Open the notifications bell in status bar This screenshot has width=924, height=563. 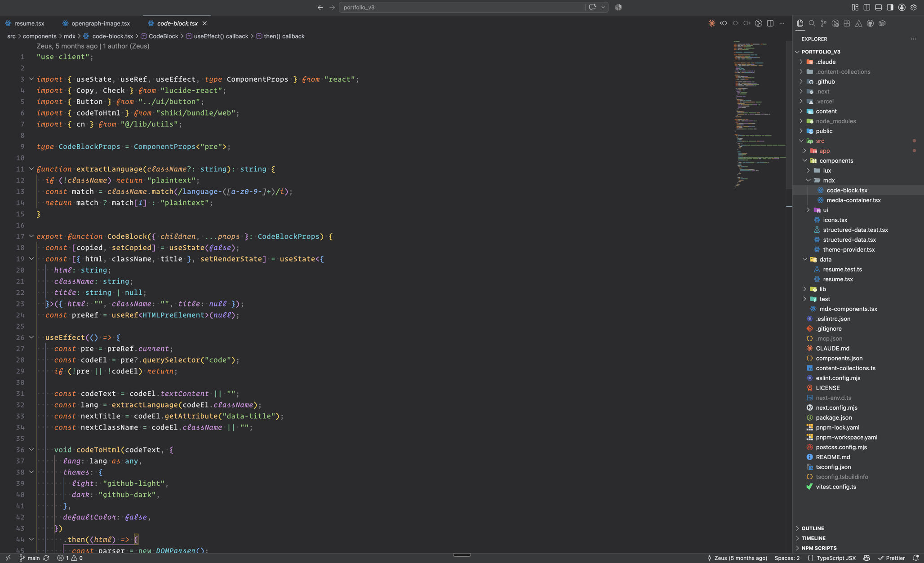pos(916,558)
